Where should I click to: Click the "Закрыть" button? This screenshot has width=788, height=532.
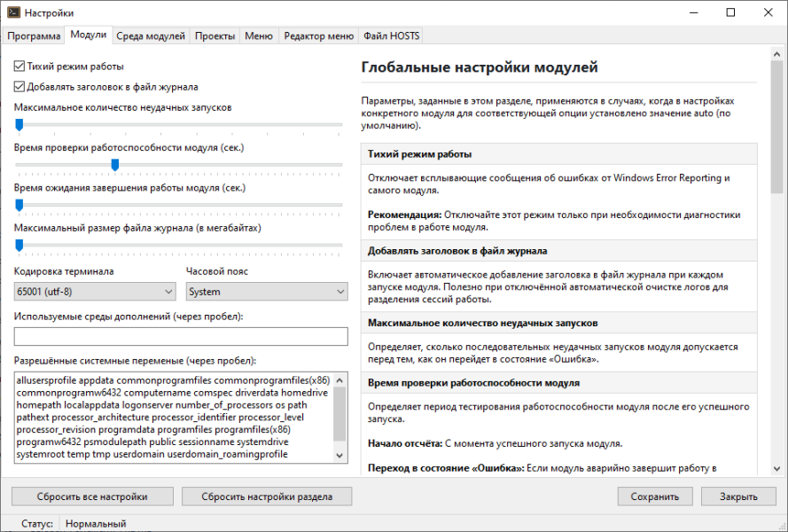738,497
